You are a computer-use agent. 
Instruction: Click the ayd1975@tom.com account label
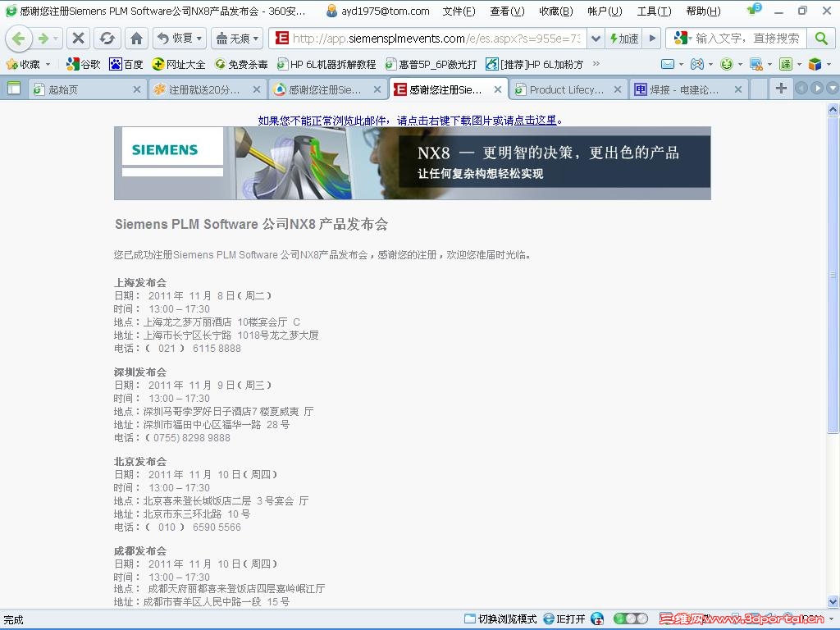click(386, 11)
